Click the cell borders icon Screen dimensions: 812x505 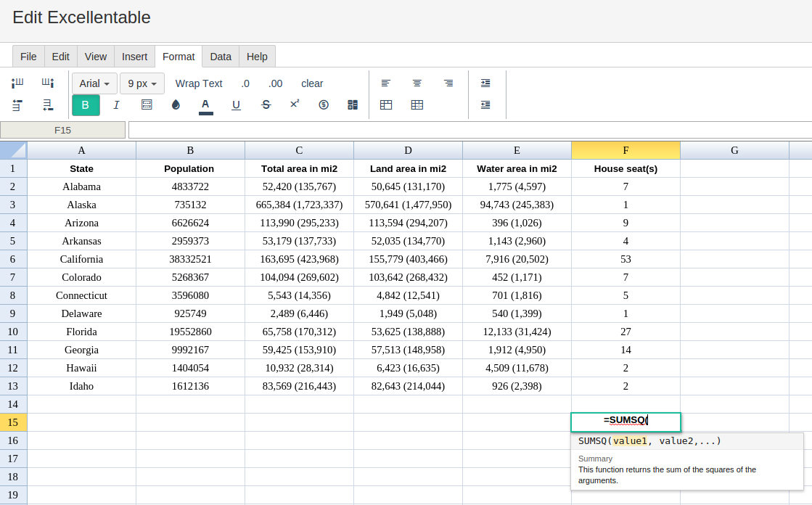pyautogui.click(x=147, y=105)
